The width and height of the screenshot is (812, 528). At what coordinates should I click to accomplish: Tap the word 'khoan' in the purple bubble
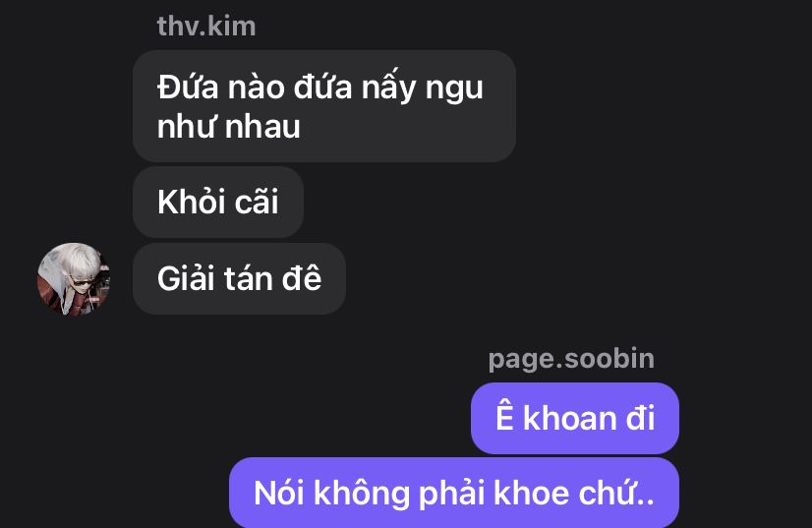[569, 418]
